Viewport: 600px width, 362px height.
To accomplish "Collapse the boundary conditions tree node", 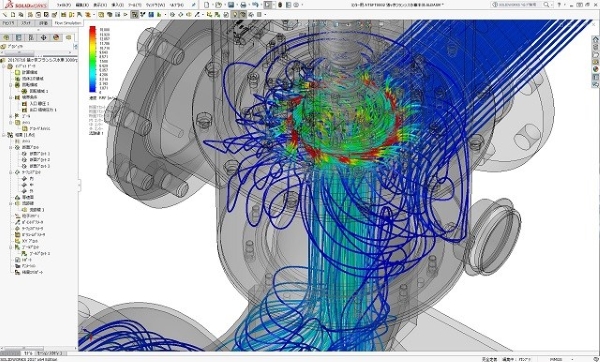I will coord(11,98).
